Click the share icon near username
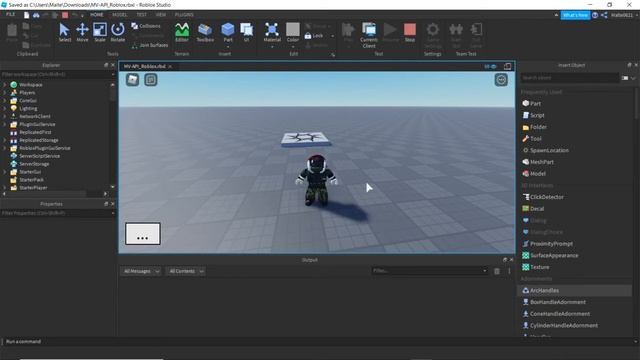The width and height of the screenshot is (640, 360). pos(604,15)
